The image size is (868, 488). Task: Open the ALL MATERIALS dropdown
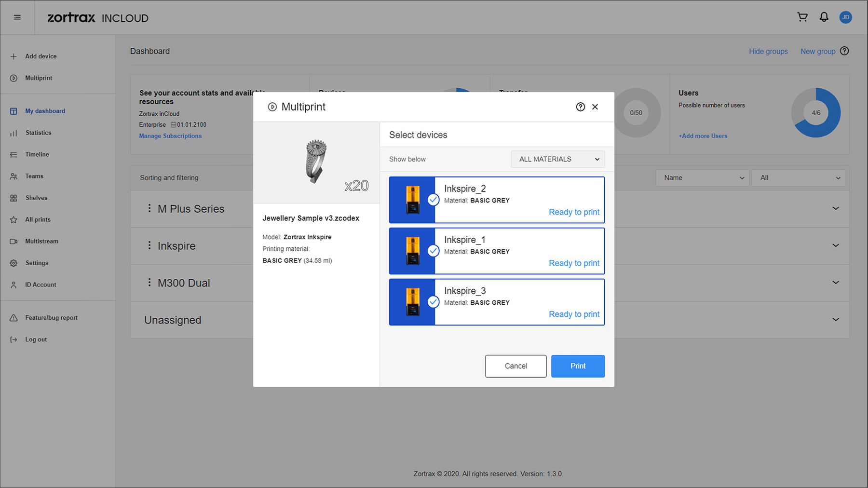point(557,159)
